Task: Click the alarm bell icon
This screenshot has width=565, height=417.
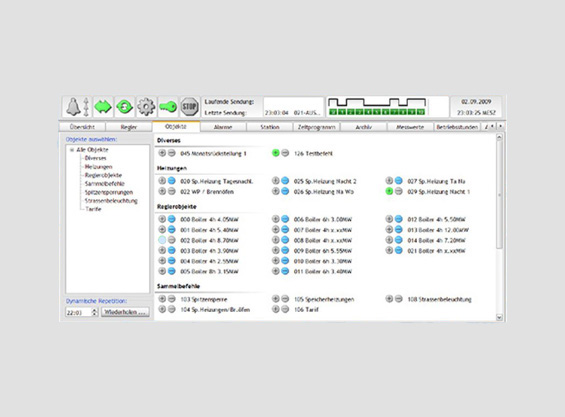Action: 74,107
